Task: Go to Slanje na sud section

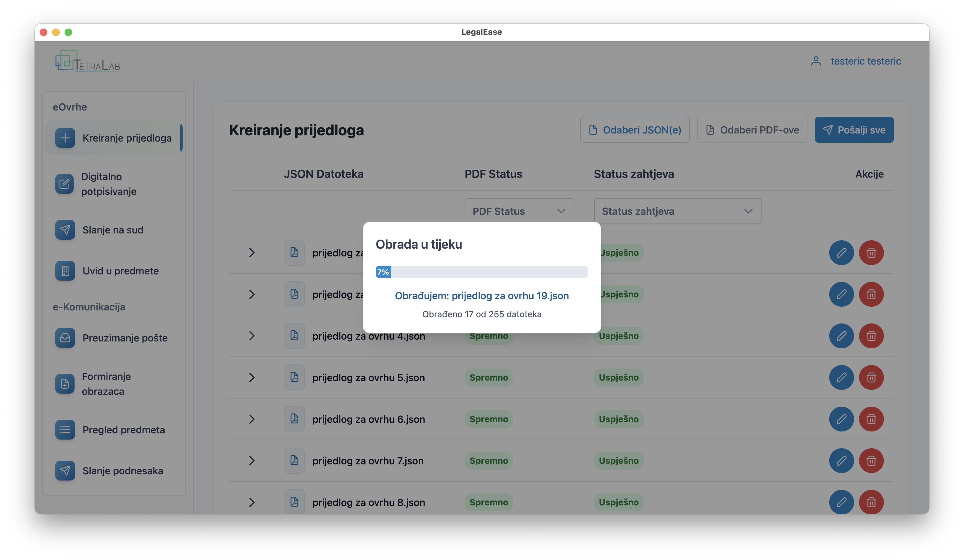Action: click(114, 230)
